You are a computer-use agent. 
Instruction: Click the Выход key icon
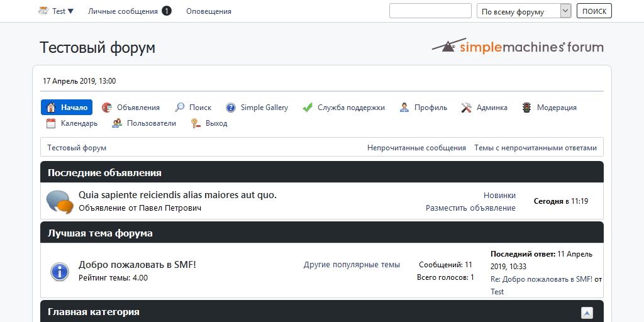pyautogui.click(x=196, y=123)
